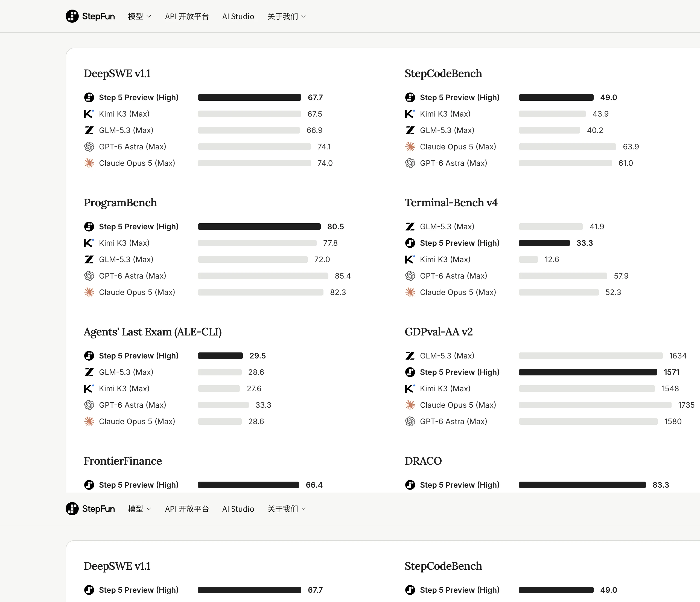Click the GPT-6 Astra icon under GDPval-AA v2
The width and height of the screenshot is (700, 602).
click(410, 421)
